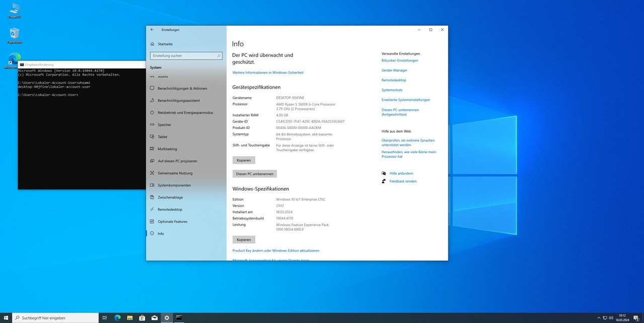Click Diesen PC umbenennen (fortgeschritten) link
The image size is (644, 323).
point(400,112)
